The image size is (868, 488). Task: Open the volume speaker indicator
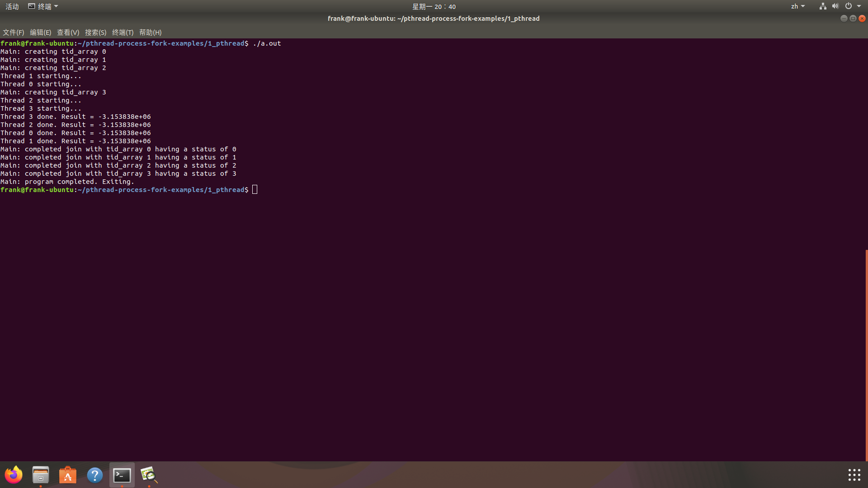[x=835, y=6]
